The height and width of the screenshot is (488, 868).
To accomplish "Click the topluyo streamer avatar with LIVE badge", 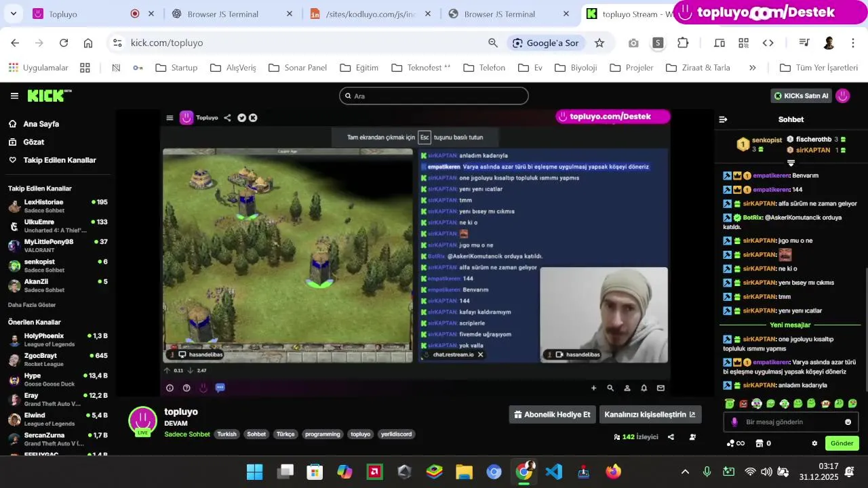I will click(x=142, y=422).
